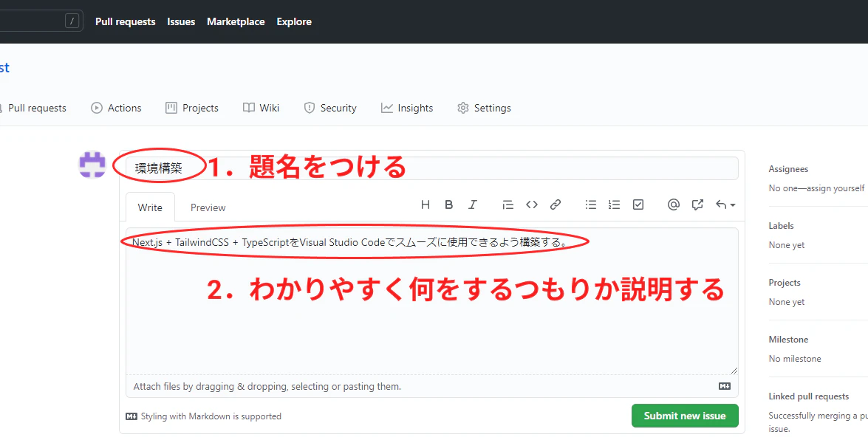Click inside the issue description text area
The image size is (868, 440).
432,301
